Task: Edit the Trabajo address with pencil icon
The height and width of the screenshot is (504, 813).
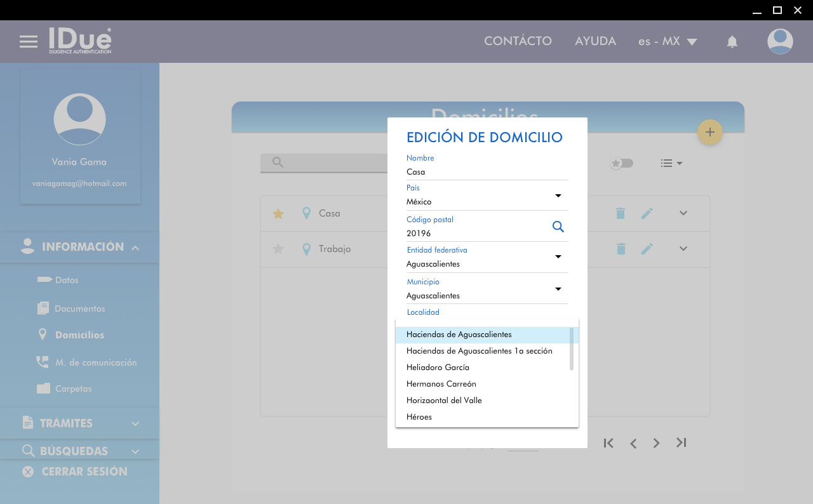Action: 647,249
